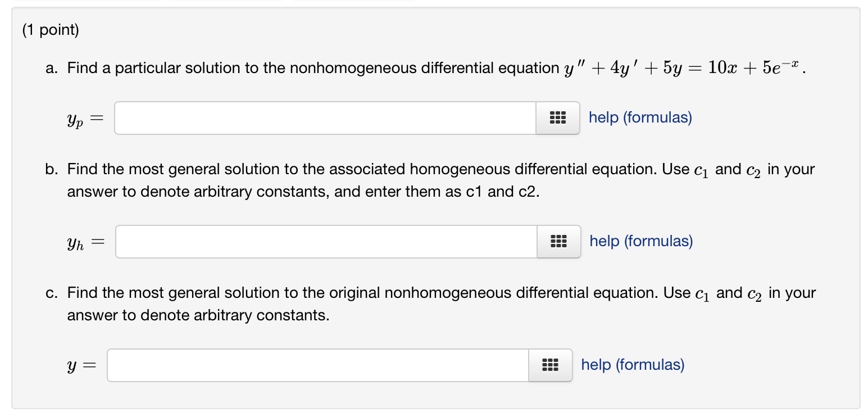
Task: Open the help (formulas) link for part b
Action: click(x=641, y=241)
